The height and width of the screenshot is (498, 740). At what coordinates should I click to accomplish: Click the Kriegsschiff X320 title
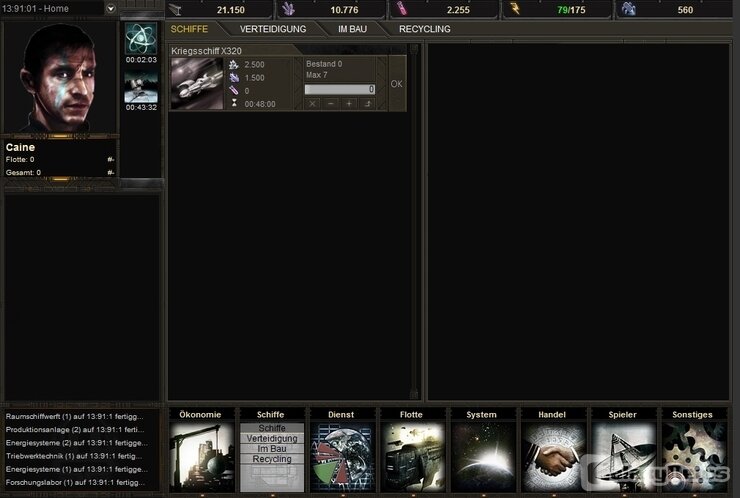pyautogui.click(x=206, y=51)
